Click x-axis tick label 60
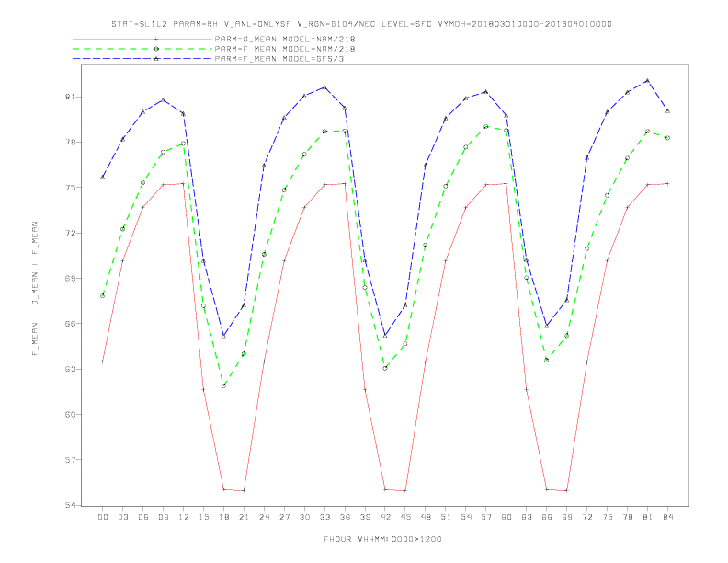Image resolution: width=728 pixels, height=563 pixels. pyautogui.click(x=506, y=517)
